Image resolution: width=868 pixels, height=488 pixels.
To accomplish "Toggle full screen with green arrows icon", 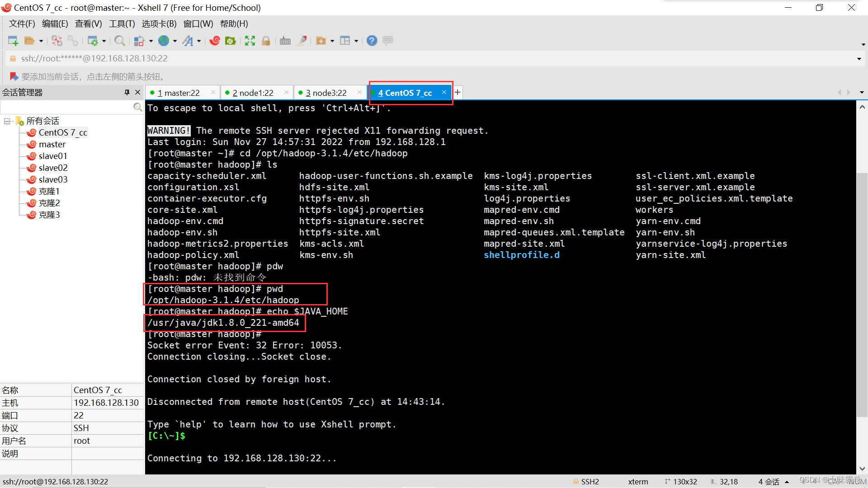I will [x=250, y=41].
